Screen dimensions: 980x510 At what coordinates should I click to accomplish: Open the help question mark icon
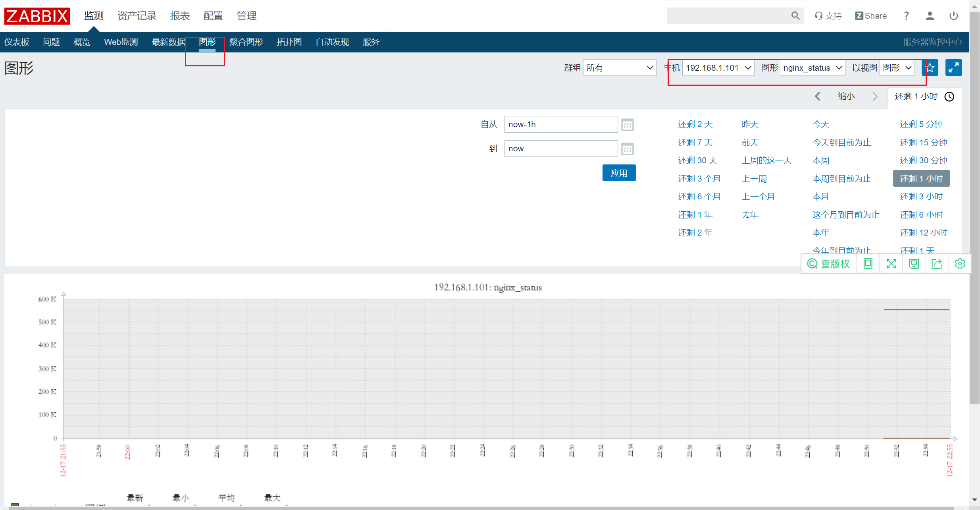(x=906, y=16)
